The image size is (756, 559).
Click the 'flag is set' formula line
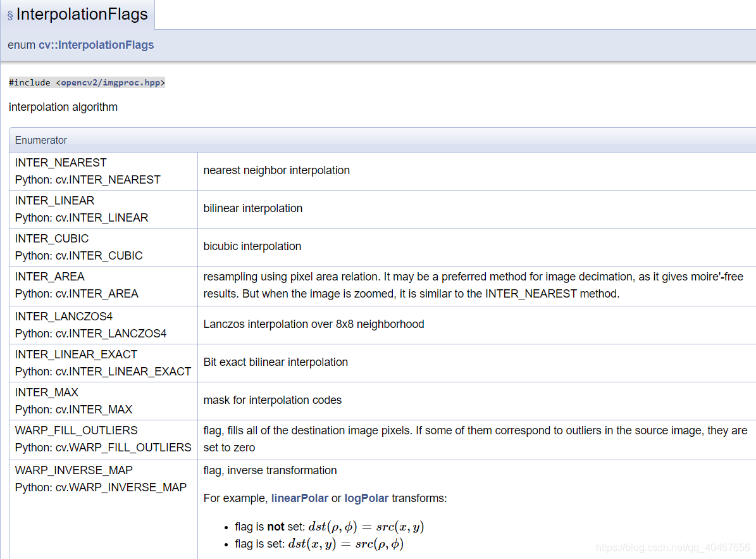point(319,544)
